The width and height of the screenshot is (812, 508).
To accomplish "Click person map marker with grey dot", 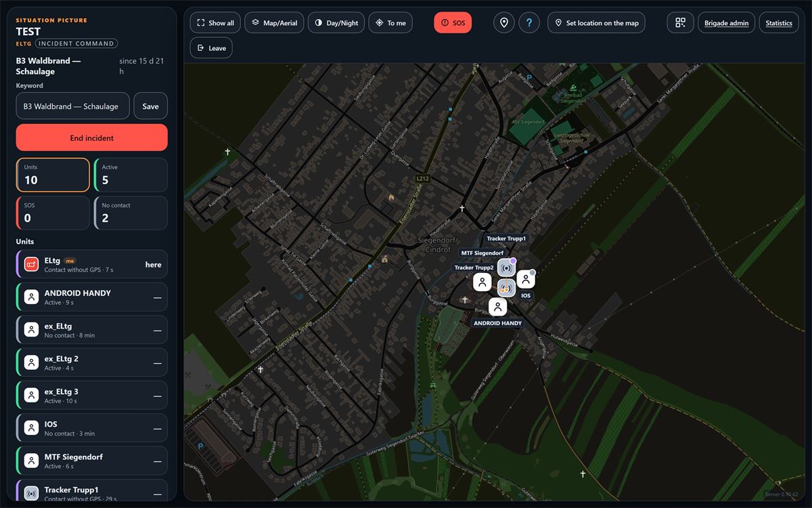I will tap(526, 279).
